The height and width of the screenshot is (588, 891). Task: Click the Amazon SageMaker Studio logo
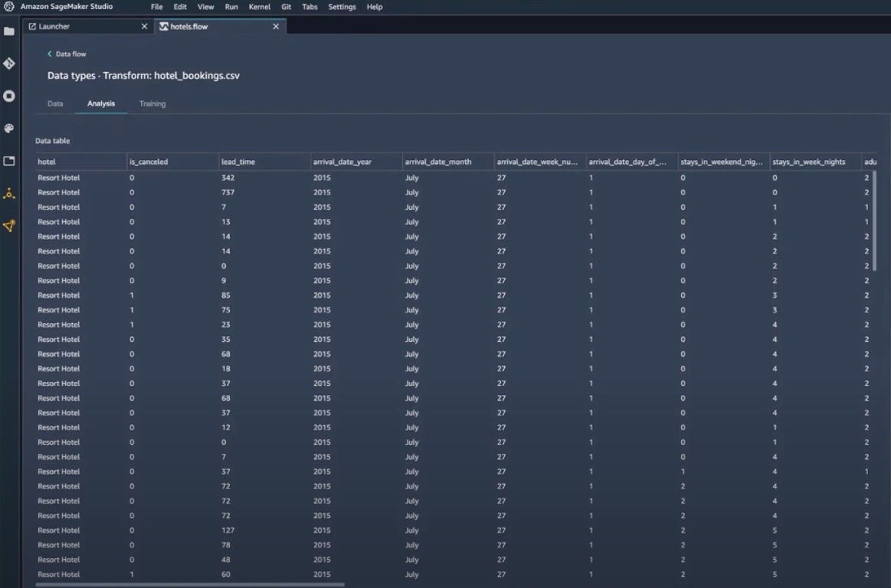pos(8,7)
